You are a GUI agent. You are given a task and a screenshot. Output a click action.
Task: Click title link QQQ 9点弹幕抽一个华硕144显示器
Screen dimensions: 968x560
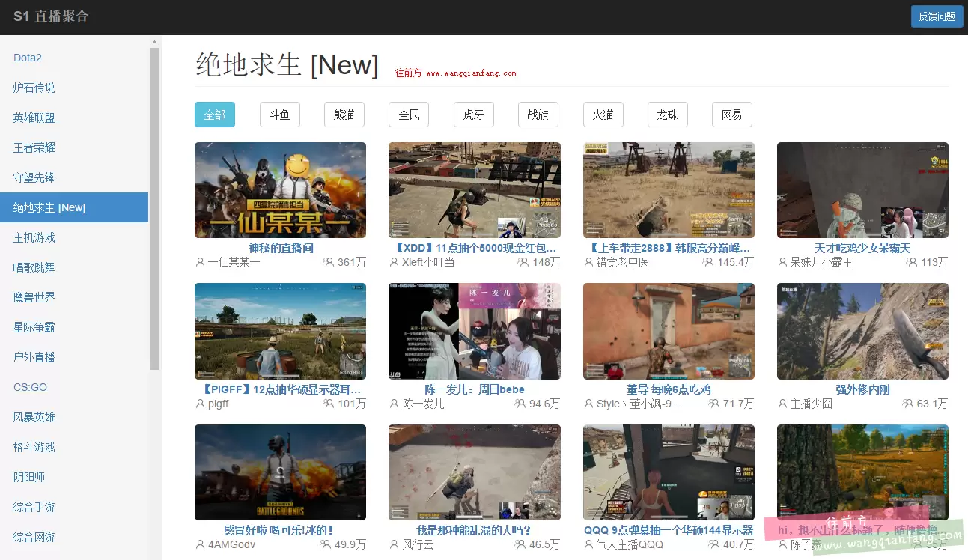tap(669, 530)
